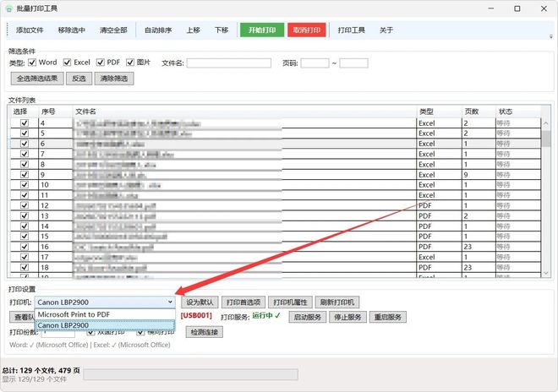This screenshot has width=558, height=392.
Task: Uncheck the checkbox for row 9
Action: coord(25,175)
